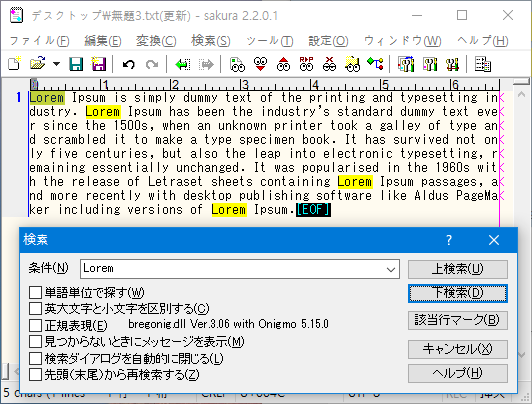Click the sakura app icon in title bar
The image size is (532, 404).
(16, 16)
